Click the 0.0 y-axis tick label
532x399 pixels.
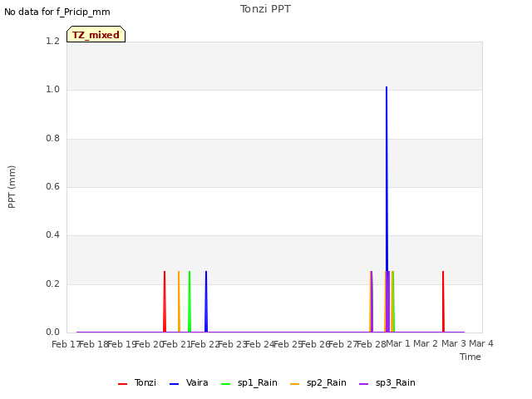coord(52,332)
